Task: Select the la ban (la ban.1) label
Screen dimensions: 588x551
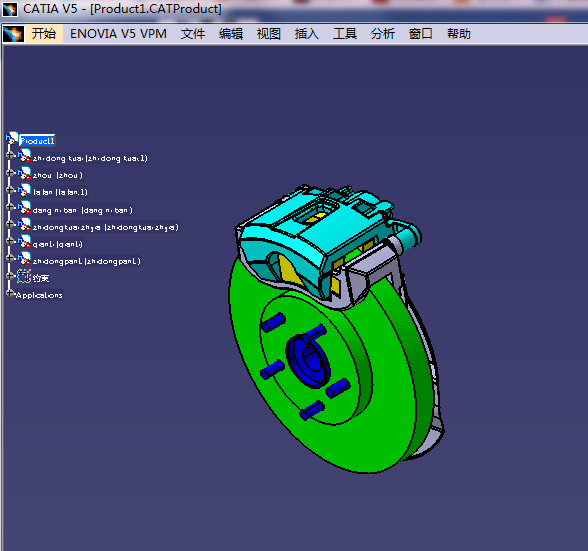Action: [60, 192]
